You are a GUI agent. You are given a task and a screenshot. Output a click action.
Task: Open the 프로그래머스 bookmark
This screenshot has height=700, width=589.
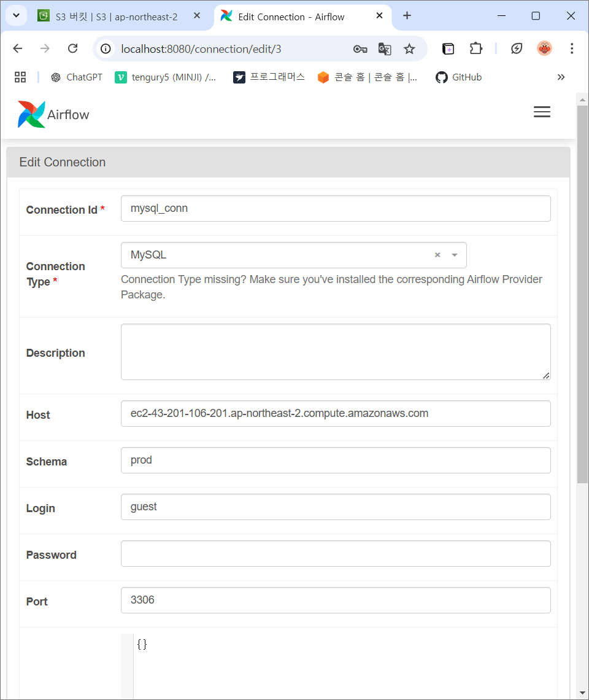tap(269, 77)
